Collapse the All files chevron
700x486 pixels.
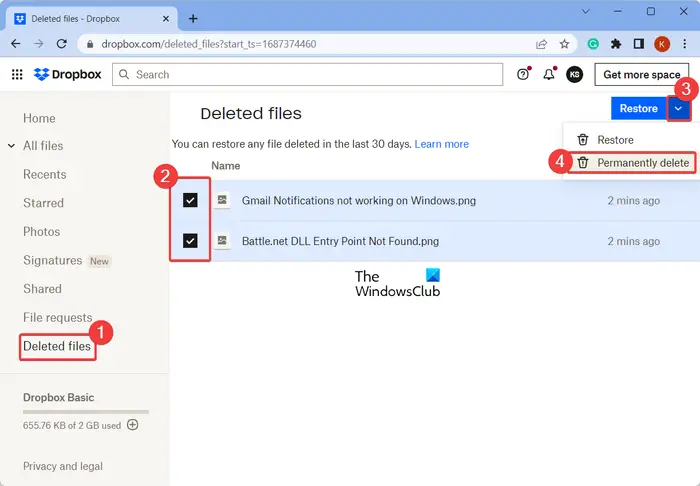(x=12, y=145)
